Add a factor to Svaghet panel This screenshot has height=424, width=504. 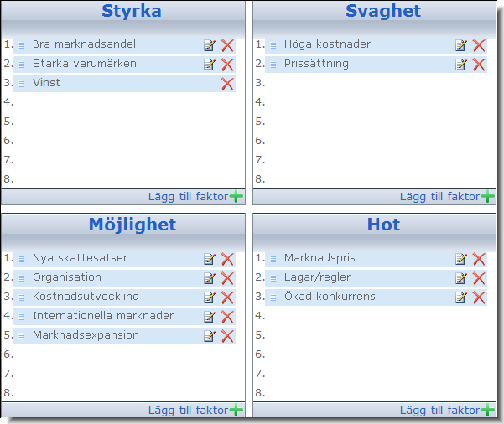coord(447,196)
